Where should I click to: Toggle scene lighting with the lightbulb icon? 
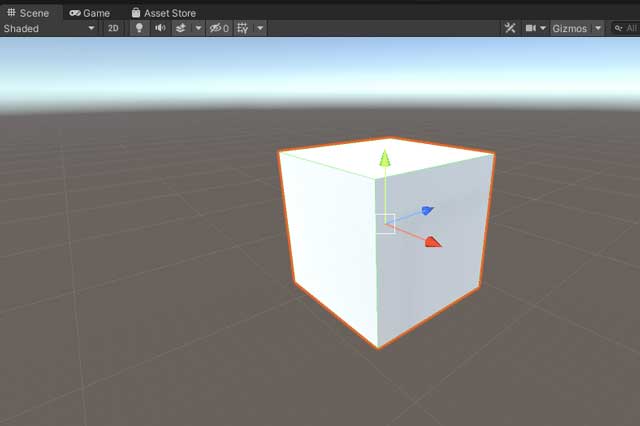click(139, 28)
